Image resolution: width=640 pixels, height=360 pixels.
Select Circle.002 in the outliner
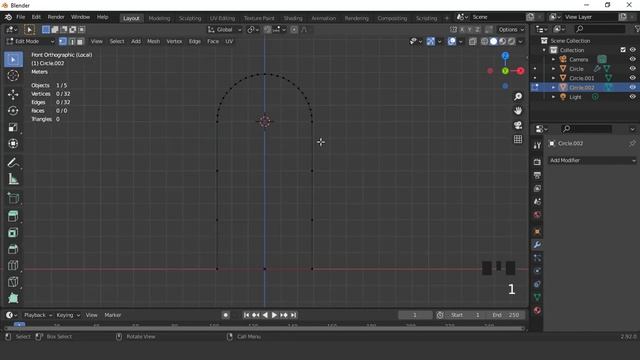(582, 87)
